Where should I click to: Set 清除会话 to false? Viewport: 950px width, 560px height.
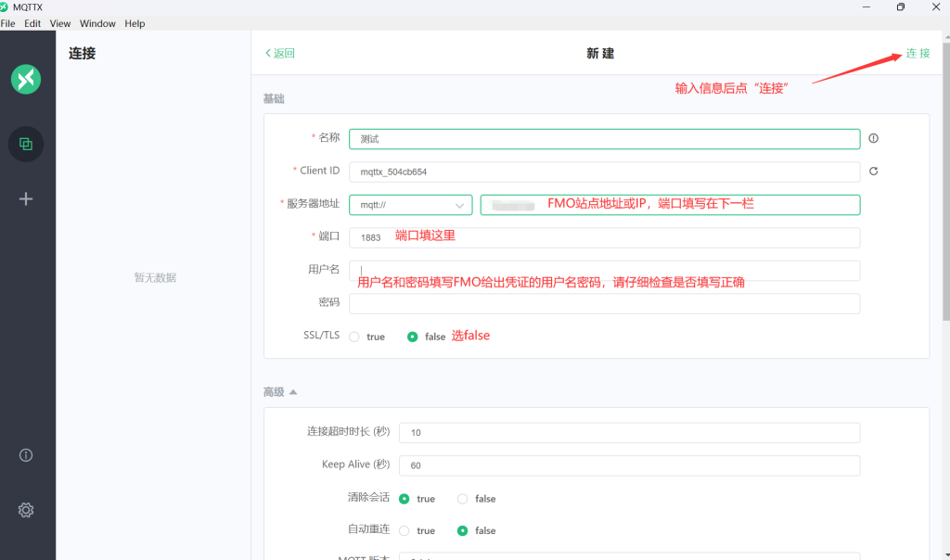point(462,499)
